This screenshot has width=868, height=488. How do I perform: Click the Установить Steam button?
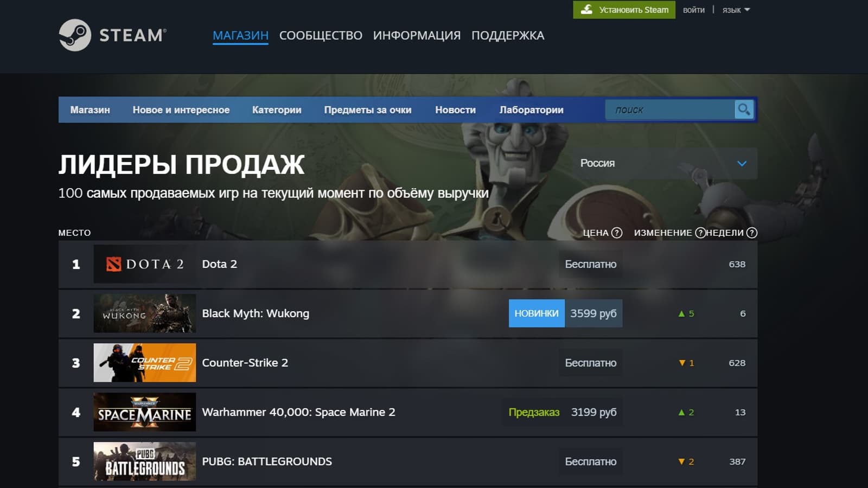pos(624,10)
